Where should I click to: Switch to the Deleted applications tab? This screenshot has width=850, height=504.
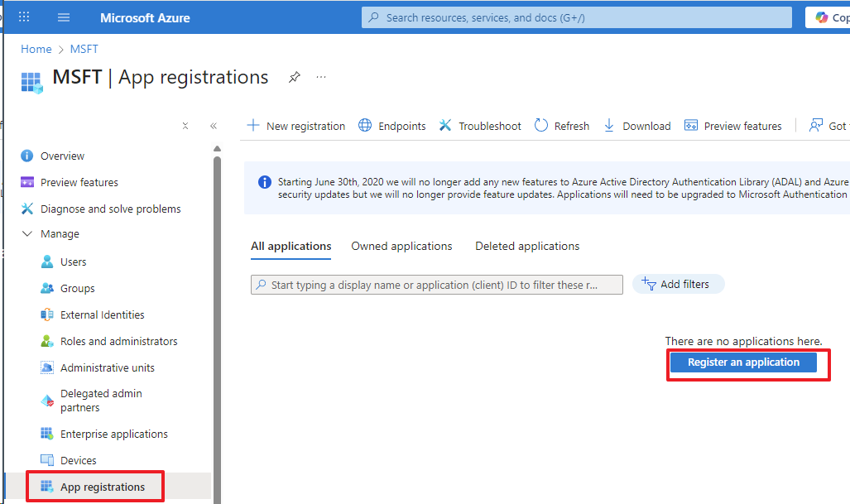[x=527, y=246]
